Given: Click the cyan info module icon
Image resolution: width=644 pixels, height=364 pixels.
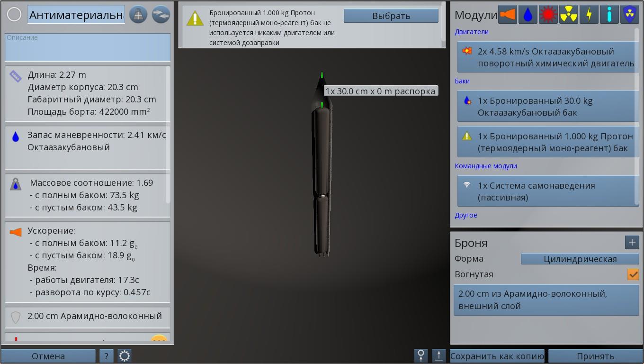Looking at the screenshot, I should coord(609,15).
